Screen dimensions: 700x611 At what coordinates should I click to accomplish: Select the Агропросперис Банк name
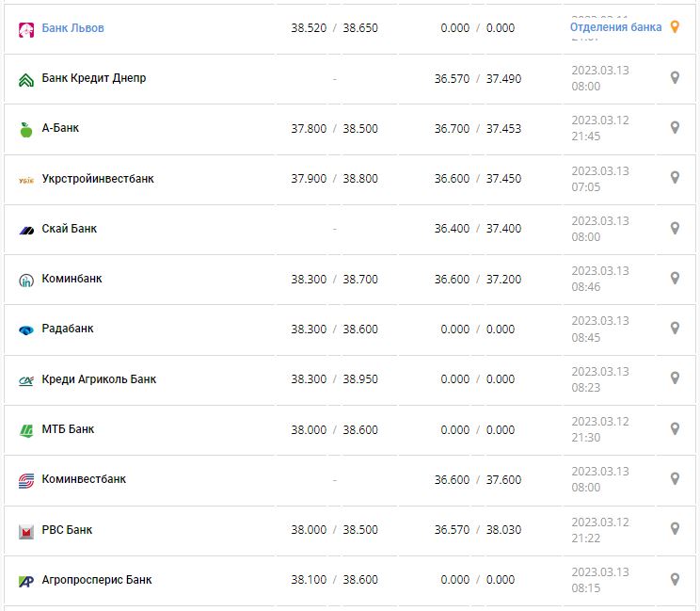(x=97, y=580)
